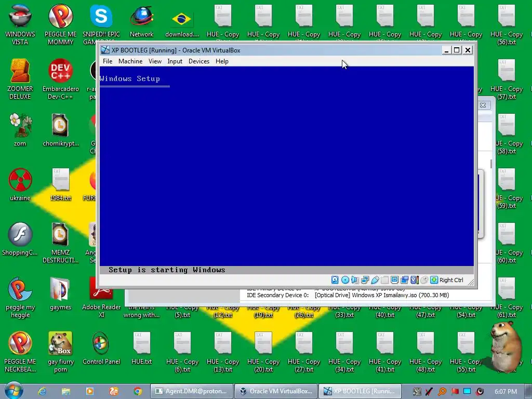This screenshot has height=399, width=532.
Task: Select the WINDOWS VISTA desktop icon
Action: point(20,24)
